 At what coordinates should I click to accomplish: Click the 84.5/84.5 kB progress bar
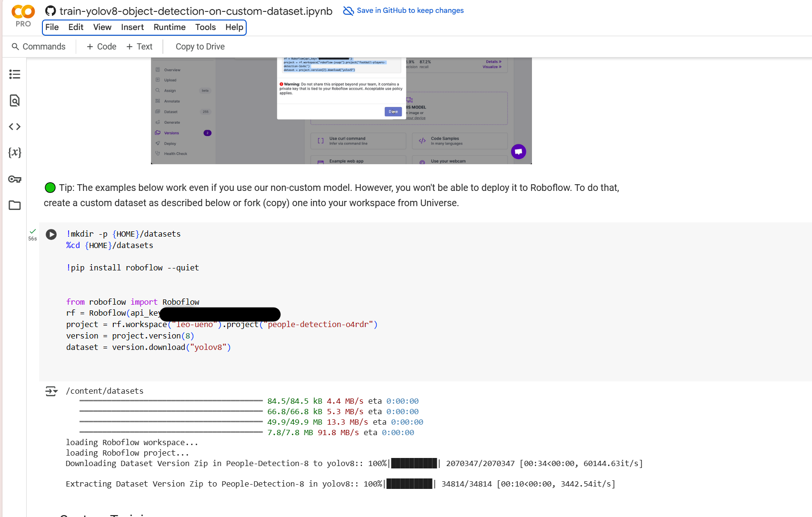[171, 401]
